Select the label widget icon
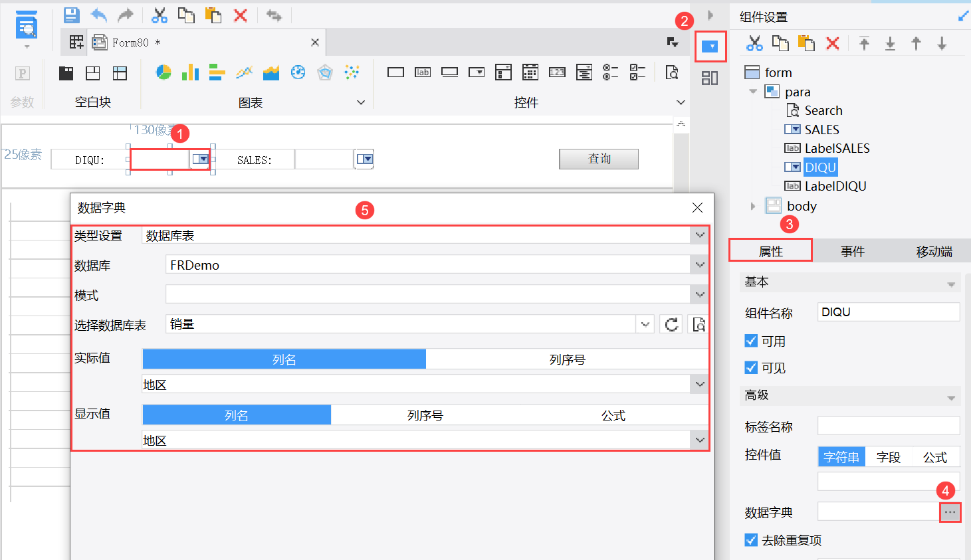The height and width of the screenshot is (560, 971). (x=423, y=72)
